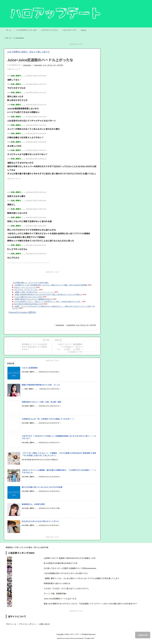Open article 君たちが印象に残っているハロメンのブログの記事

click(x=42, y=487)
